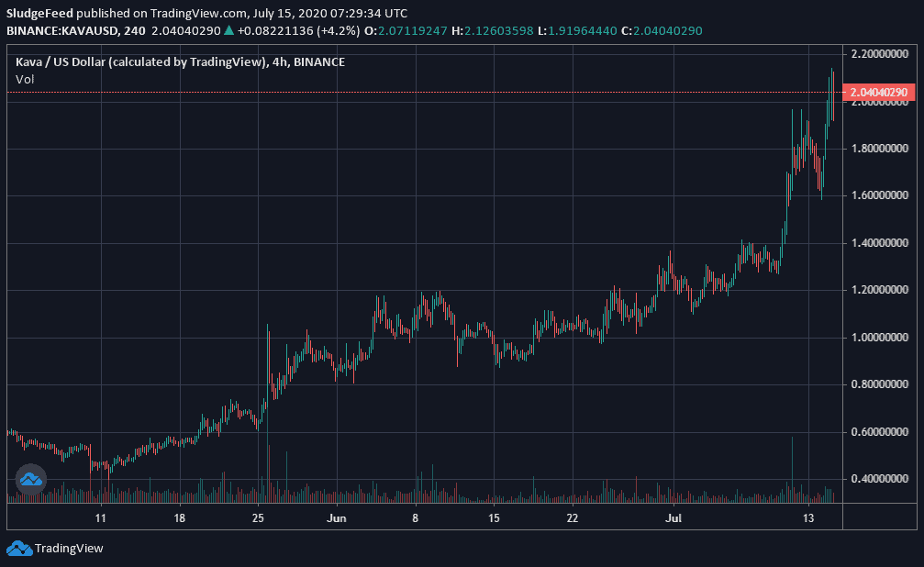Click the green up-triangle change indicator
The width and height of the screenshot is (924, 567).
click(x=228, y=30)
